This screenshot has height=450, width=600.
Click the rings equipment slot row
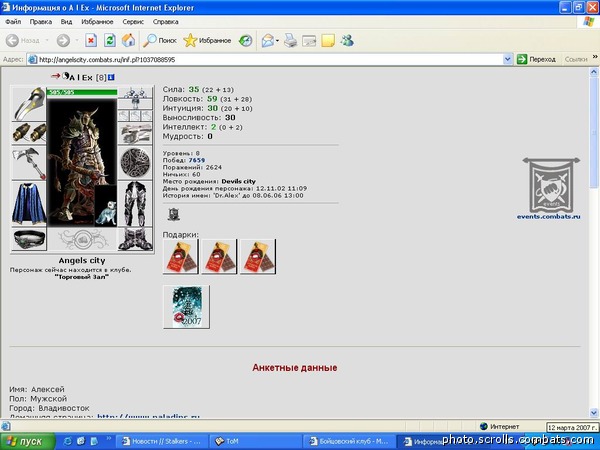tap(135, 116)
